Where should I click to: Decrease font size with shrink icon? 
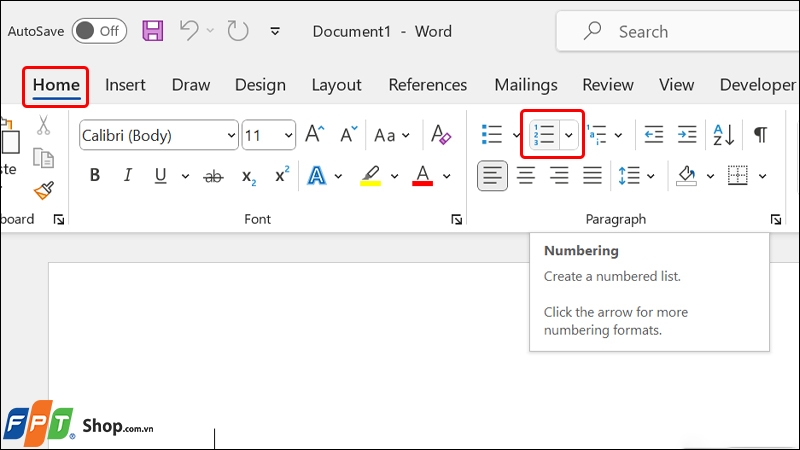[348, 135]
